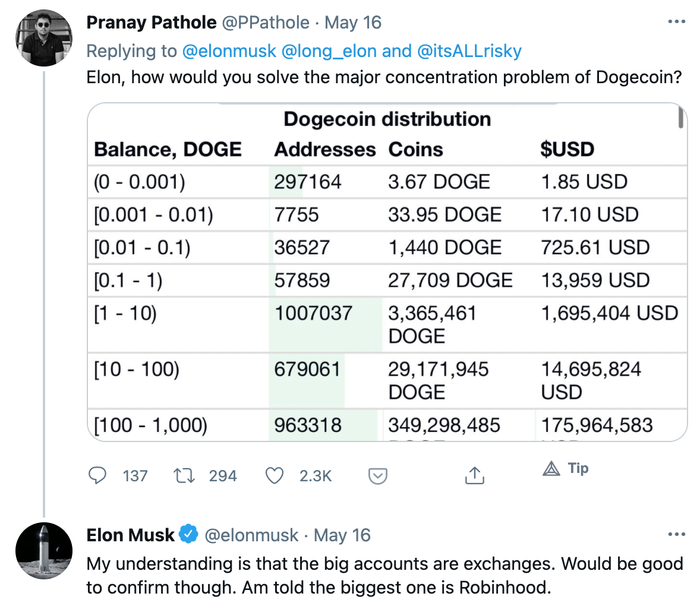
Task: Click the image scrollbar thumb
Action: pyautogui.click(x=681, y=117)
